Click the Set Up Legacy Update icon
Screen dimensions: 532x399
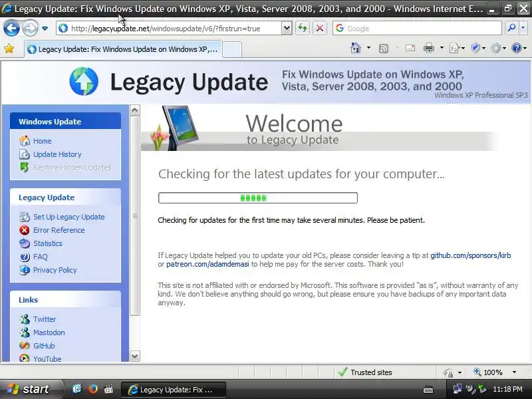click(x=25, y=217)
